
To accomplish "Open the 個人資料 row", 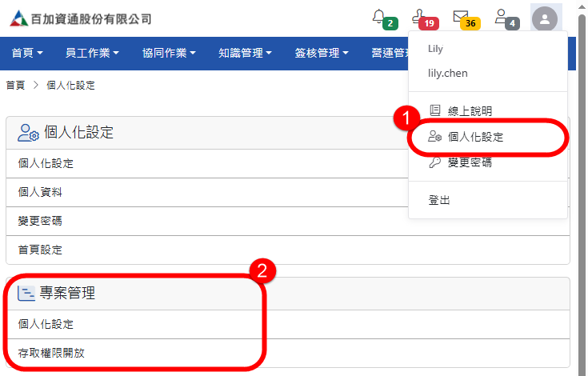I will (x=288, y=192).
